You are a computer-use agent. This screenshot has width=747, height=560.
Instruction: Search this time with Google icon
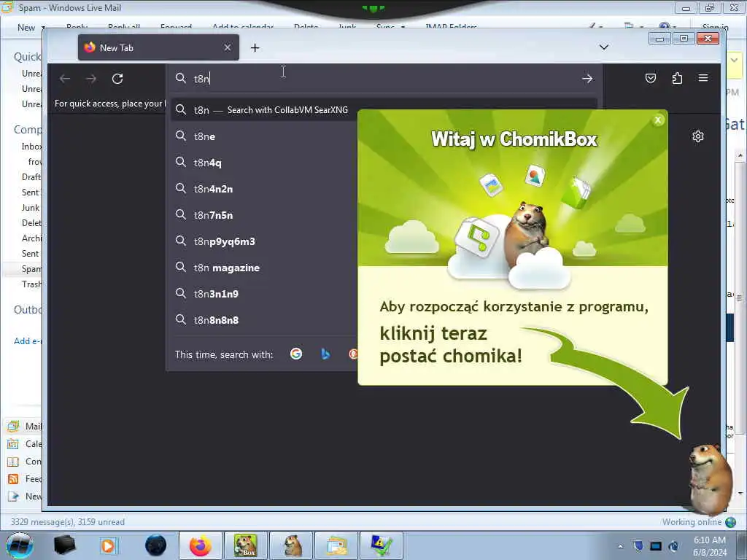pyautogui.click(x=296, y=354)
